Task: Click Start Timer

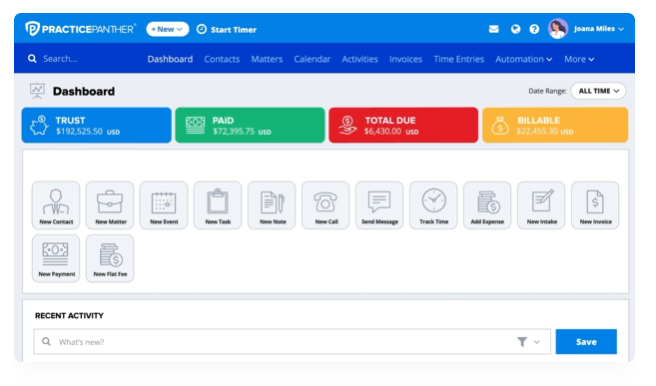Action: [x=227, y=29]
